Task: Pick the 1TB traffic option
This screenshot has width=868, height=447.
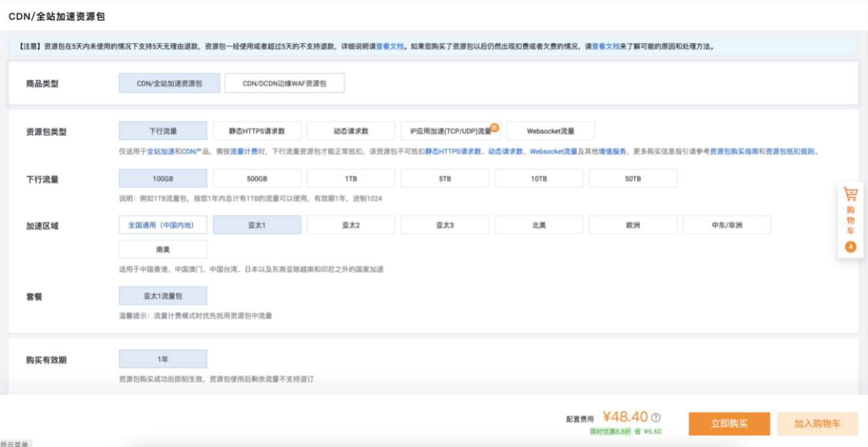Action: pyautogui.click(x=351, y=178)
